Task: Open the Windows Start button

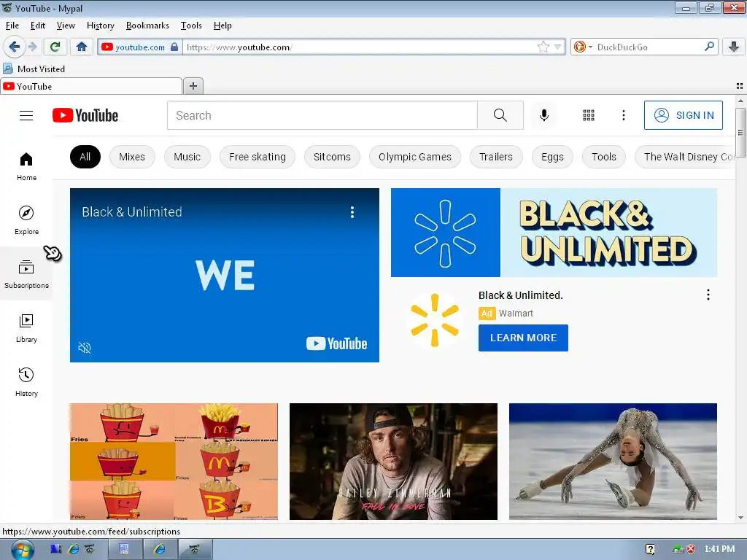Action: 23,550
